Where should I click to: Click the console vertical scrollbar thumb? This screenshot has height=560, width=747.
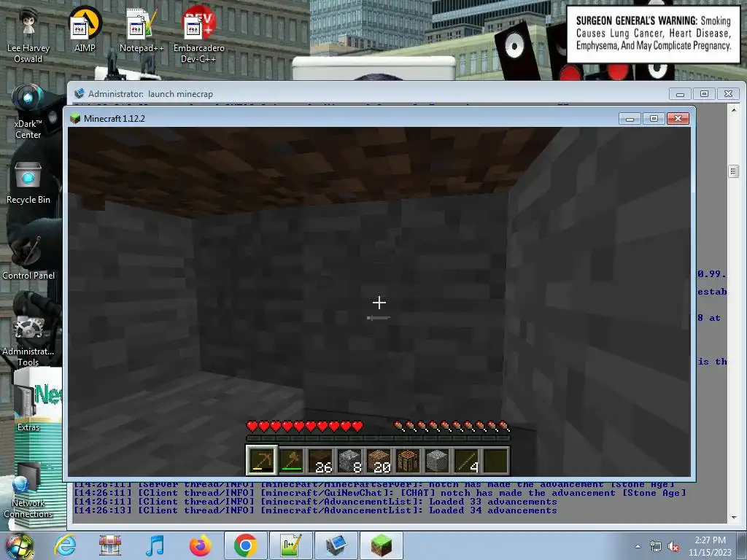pos(734,171)
